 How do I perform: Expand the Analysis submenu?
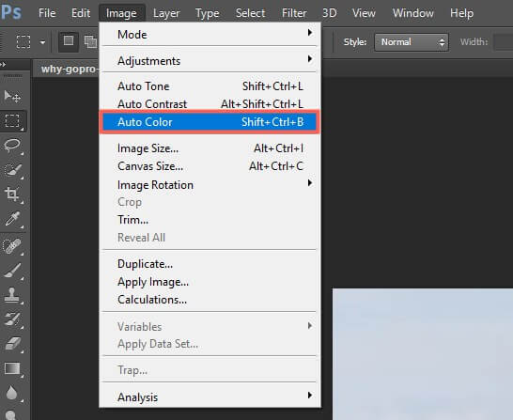point(210,397)
